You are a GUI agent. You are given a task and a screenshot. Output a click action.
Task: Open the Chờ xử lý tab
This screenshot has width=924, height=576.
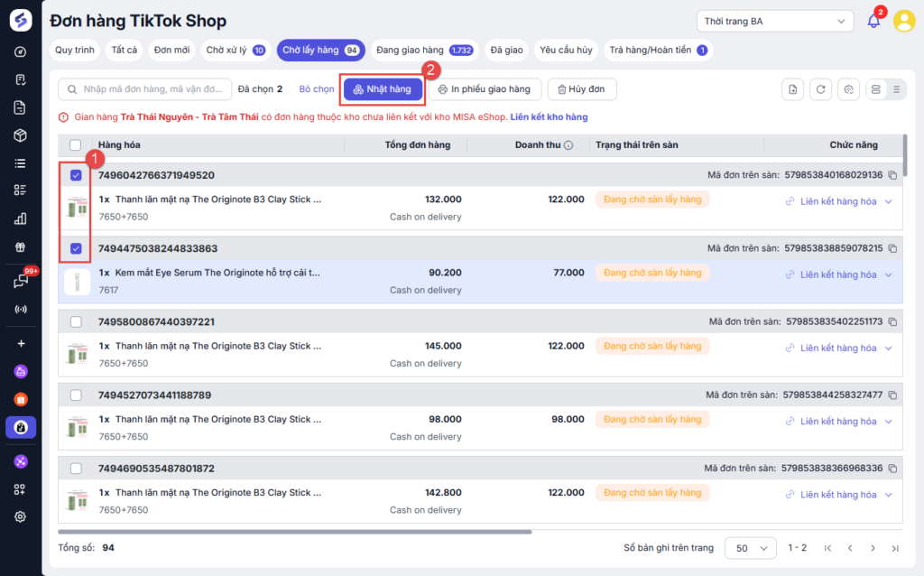click(x=234, y=50)
